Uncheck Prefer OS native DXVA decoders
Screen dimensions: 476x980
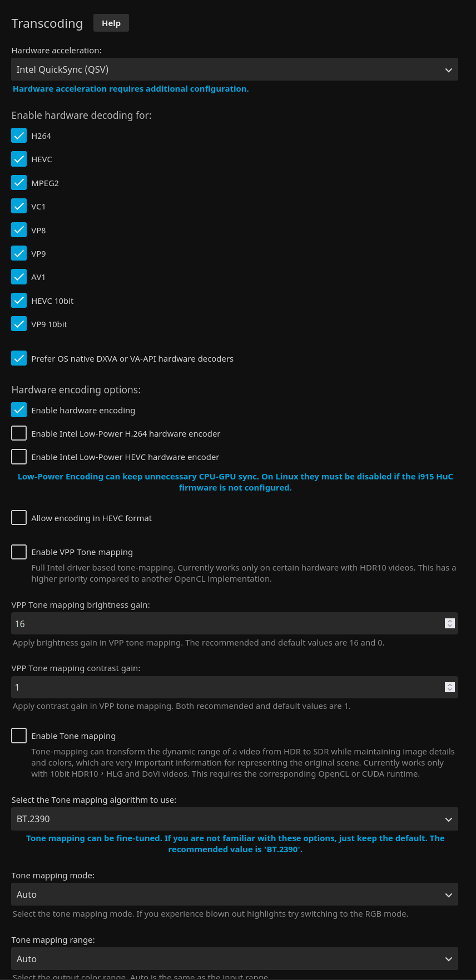(x=19, y=358)
